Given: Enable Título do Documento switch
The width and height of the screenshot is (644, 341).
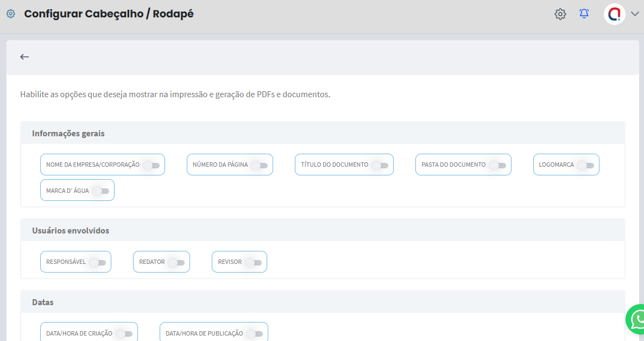Looking at the screenshot, I should pyautogui.click(x=380, y=165).
